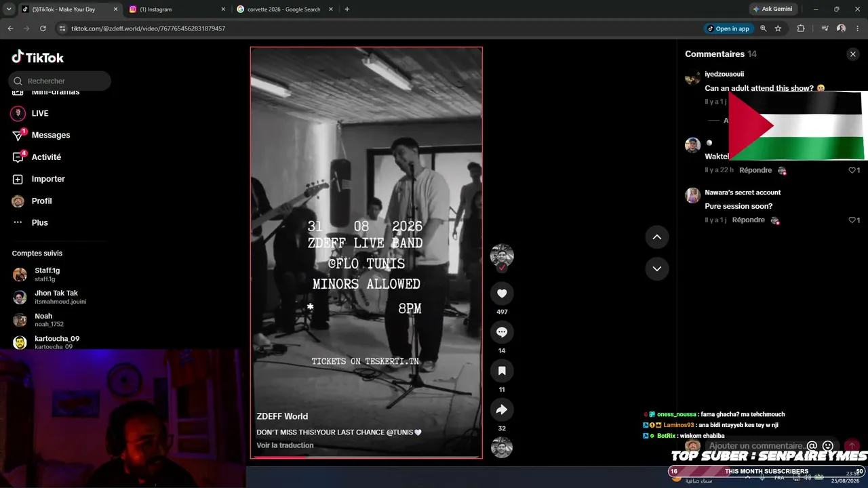Click the browser address bar URL
This screenshot has height=488, width=868.
[148, 28]
